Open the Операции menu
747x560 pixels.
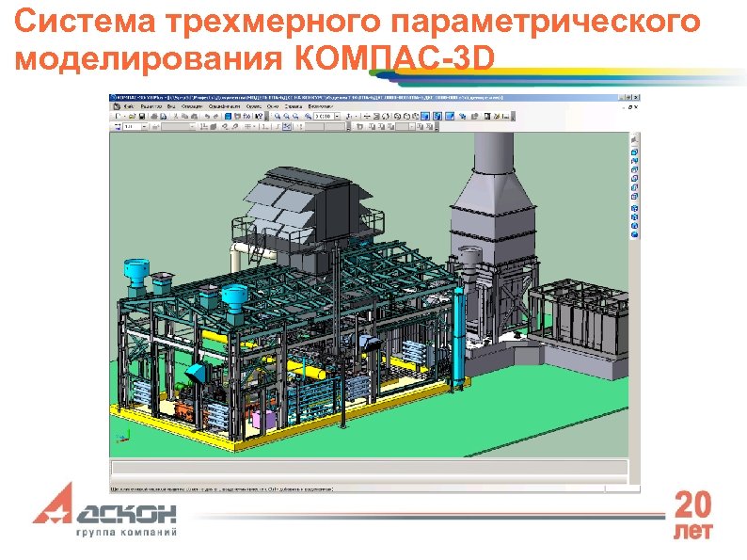(192, 106)
